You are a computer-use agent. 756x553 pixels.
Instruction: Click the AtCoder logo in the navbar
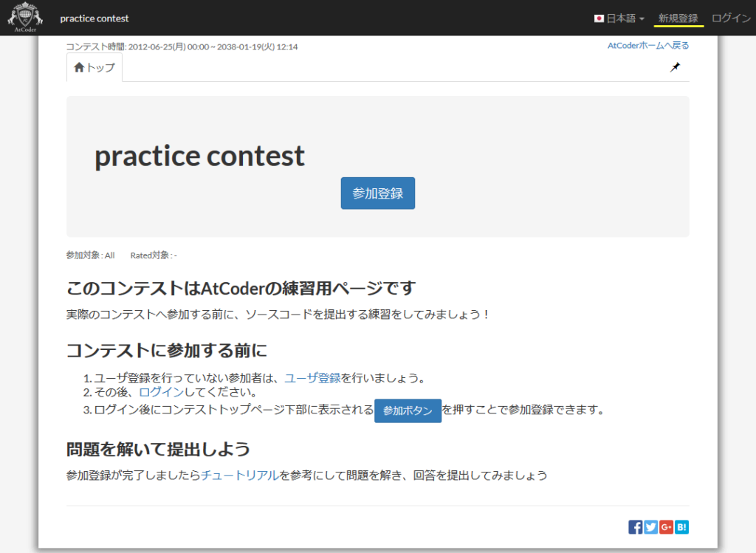tap(25, 18)
